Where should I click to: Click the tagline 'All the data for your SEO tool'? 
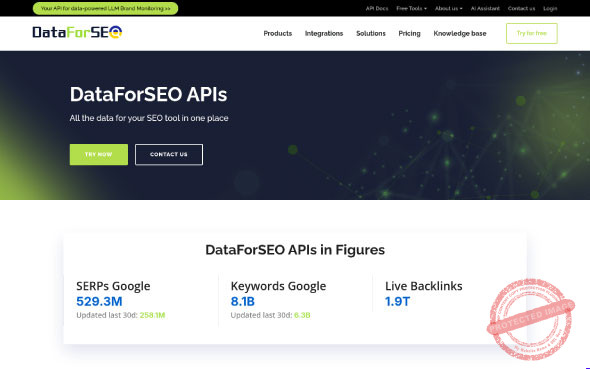pos(149,118)
